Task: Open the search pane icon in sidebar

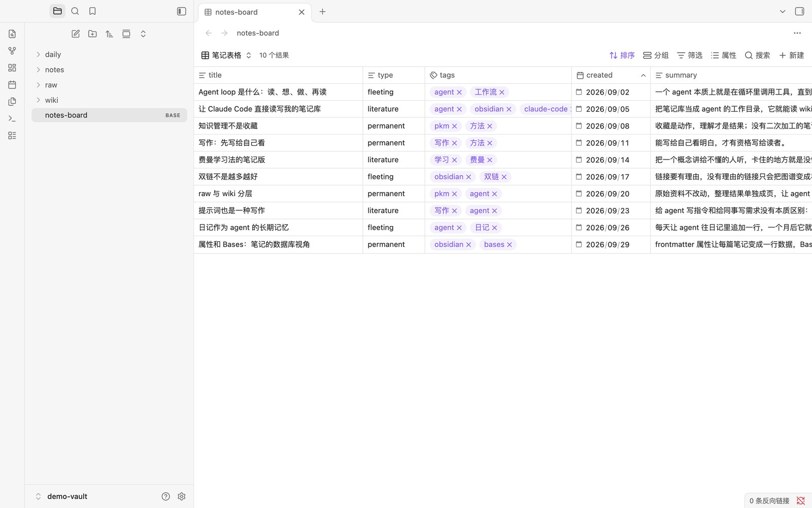Action: point(75,11)
